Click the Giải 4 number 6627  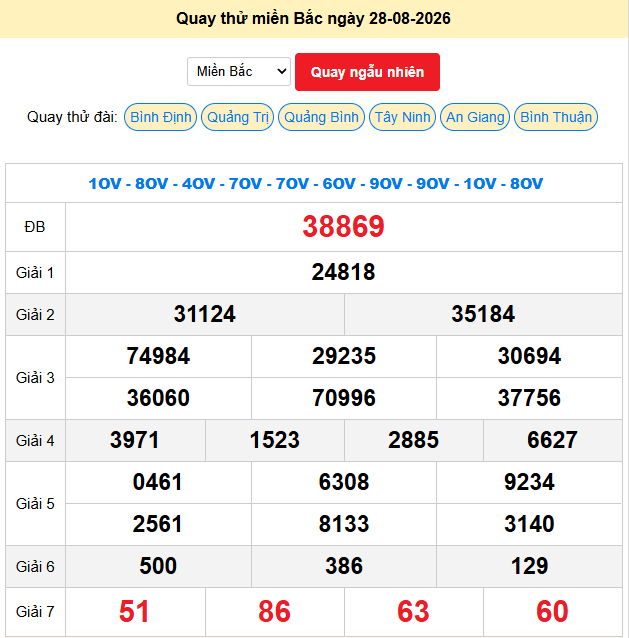click(x=552, y=440)
